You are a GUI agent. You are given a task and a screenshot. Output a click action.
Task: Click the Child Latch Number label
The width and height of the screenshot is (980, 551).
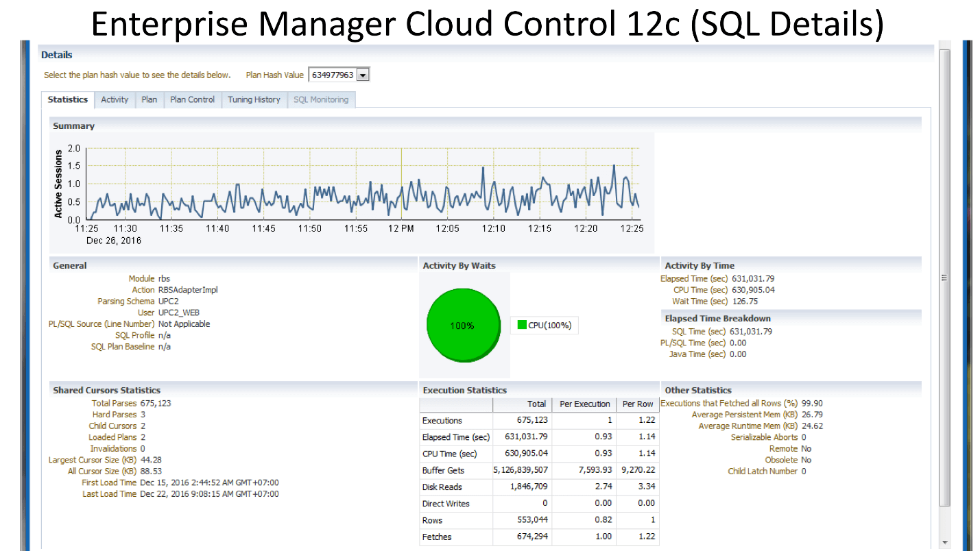[763, 472]
